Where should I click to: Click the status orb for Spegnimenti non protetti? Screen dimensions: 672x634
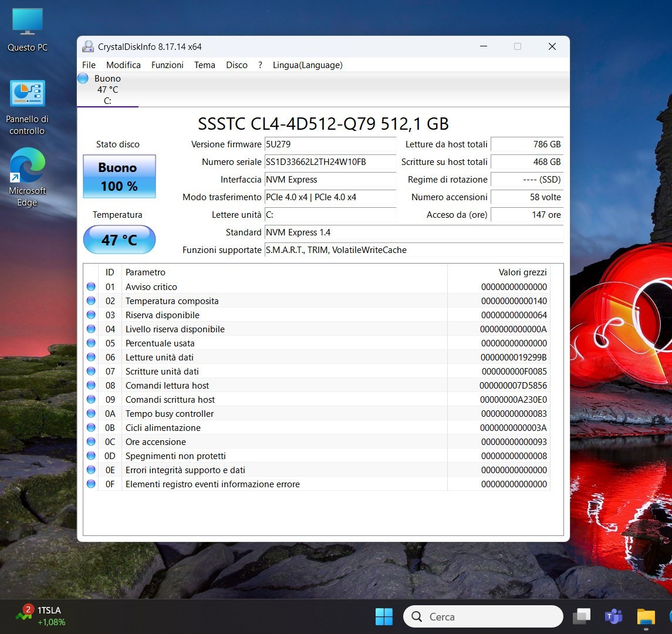(91, 456)
